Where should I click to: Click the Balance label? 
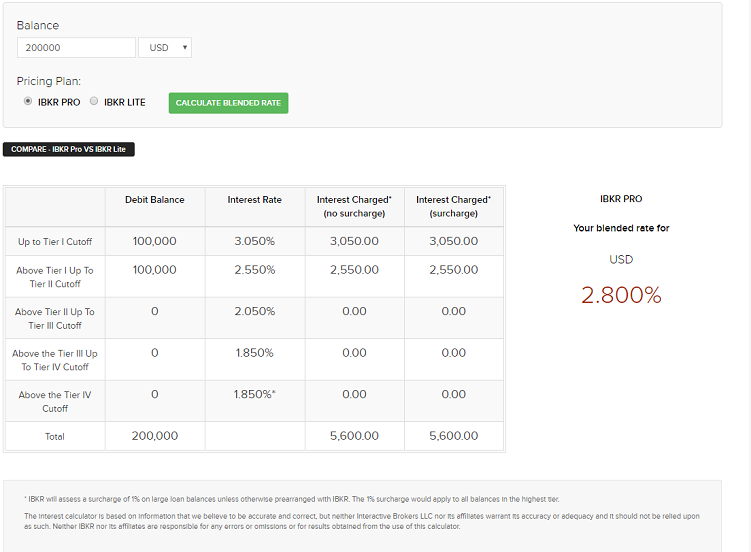pyautogui.click(x=38, y=25)
